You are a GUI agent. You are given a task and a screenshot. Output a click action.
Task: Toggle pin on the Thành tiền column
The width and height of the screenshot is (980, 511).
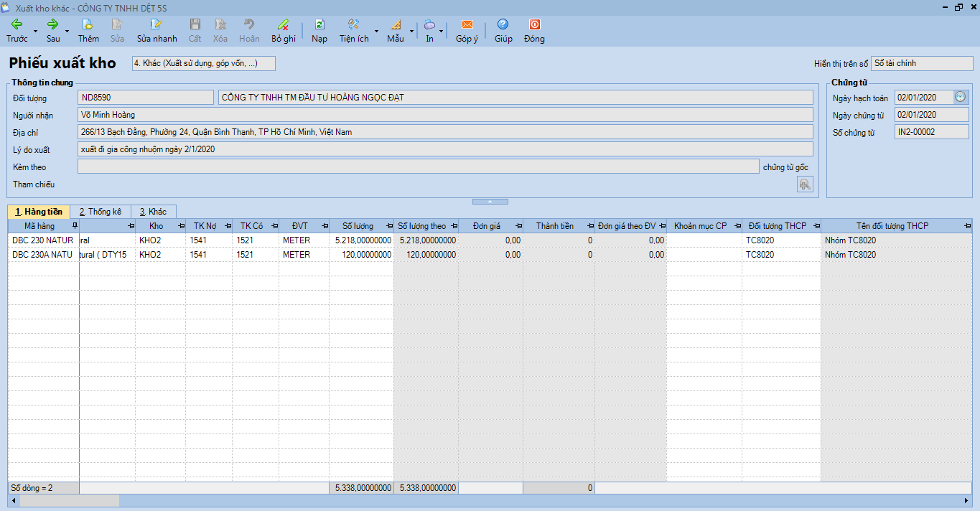(590, 226)
